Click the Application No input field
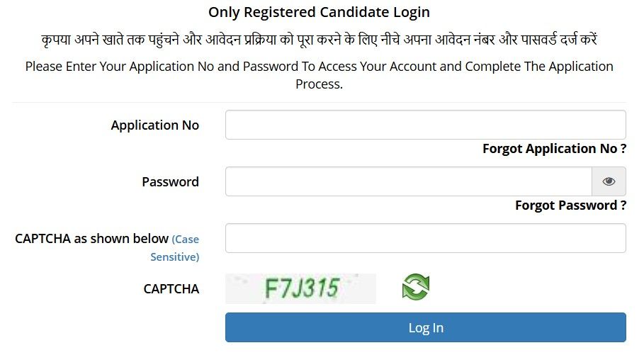The image size is (644, 355). (425, 125)
